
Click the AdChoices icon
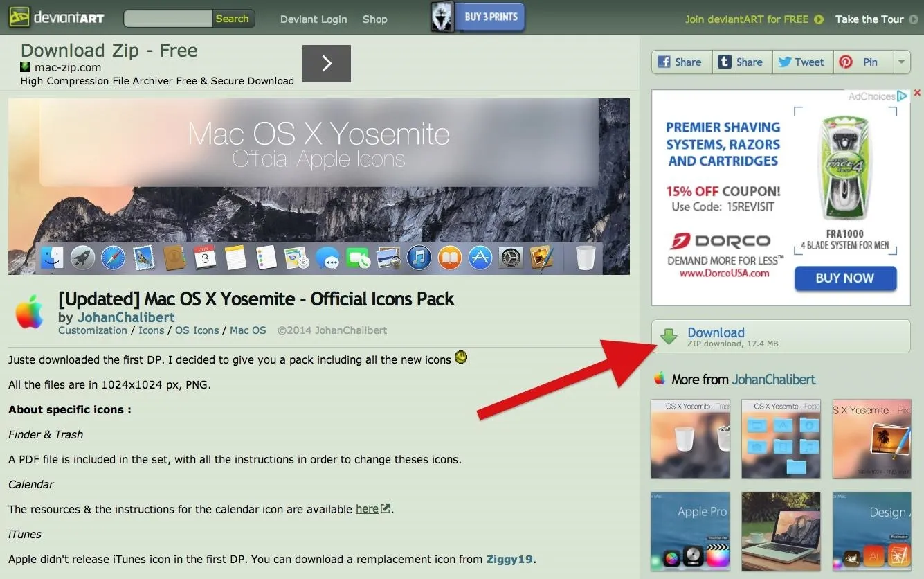coord(902,96)
